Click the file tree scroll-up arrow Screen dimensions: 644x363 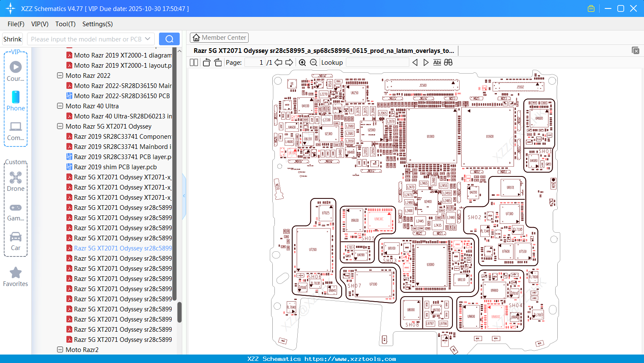[x=179, y=51]
